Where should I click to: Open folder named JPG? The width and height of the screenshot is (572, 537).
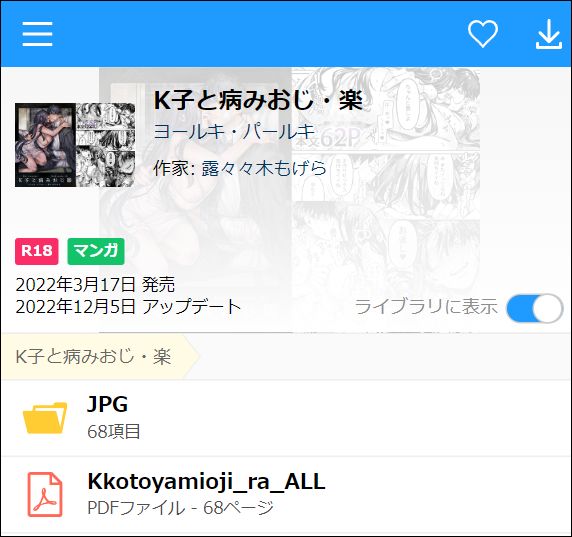pyautogui.click(x=108, y=404)
